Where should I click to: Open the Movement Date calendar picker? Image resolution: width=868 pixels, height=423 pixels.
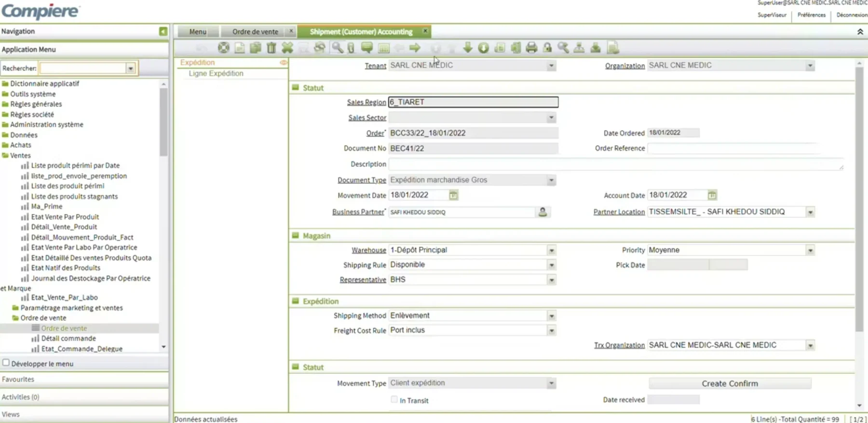[453, 195]
